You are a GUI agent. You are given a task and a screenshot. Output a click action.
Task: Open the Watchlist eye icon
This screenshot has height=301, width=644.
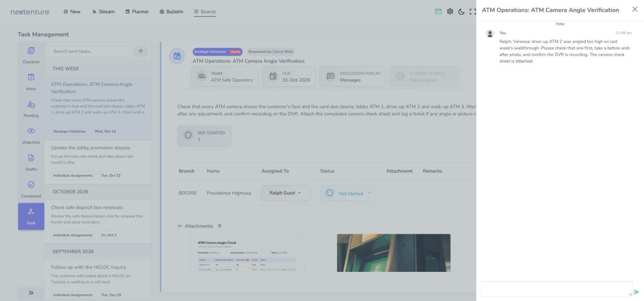[x=31, y=131]
